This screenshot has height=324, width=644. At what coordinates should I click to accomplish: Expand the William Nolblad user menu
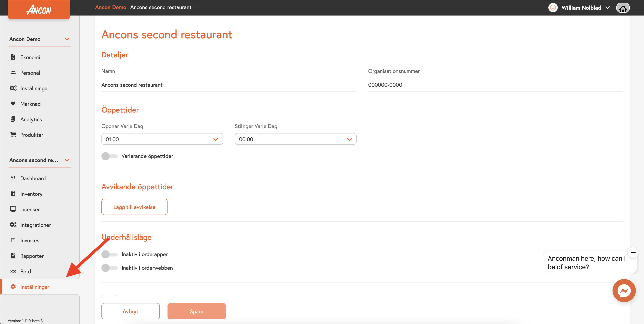[x=581, y=8]
